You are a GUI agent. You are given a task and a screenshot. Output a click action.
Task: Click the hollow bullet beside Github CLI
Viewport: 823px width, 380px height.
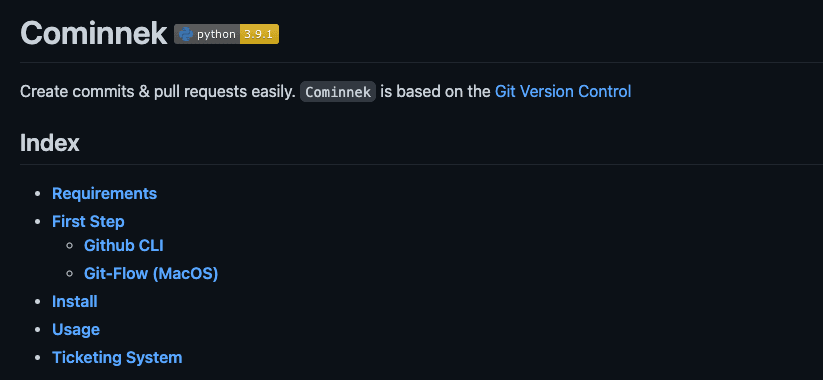[69, 246]
